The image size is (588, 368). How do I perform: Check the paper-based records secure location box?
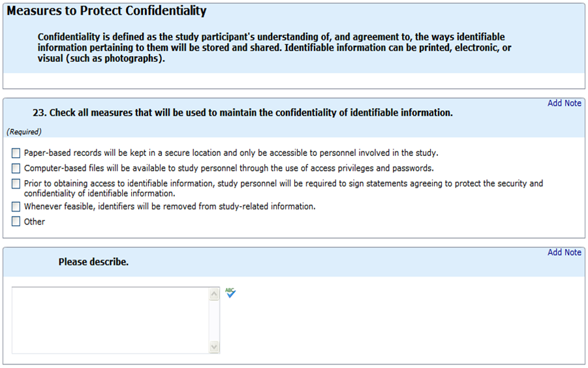coord(16,153)
